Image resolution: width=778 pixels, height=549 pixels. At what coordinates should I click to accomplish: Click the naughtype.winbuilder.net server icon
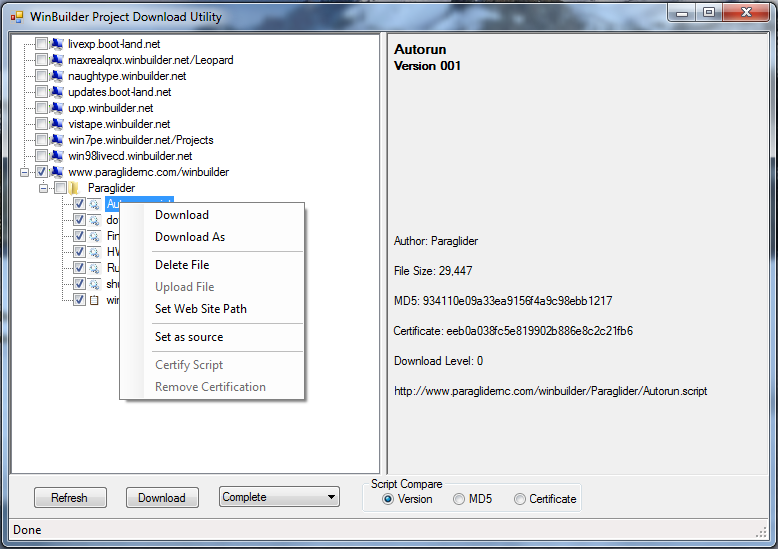[57, 76]
